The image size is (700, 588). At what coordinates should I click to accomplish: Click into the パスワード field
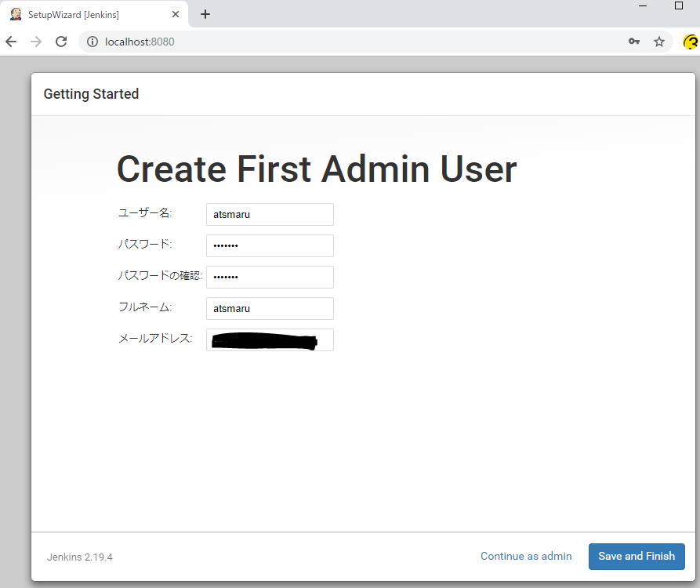pyautogui.click(x=270, y=245)
